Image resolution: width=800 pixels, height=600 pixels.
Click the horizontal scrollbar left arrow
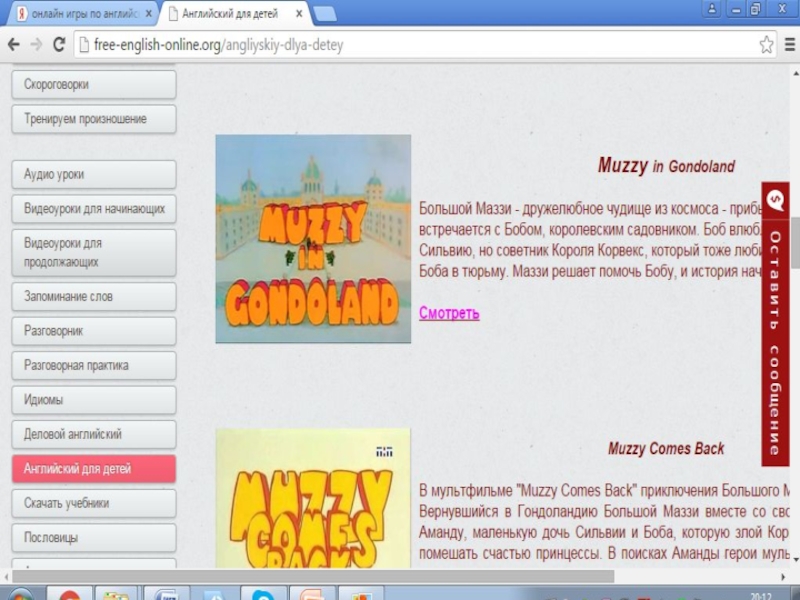click(x=6, y=577)
